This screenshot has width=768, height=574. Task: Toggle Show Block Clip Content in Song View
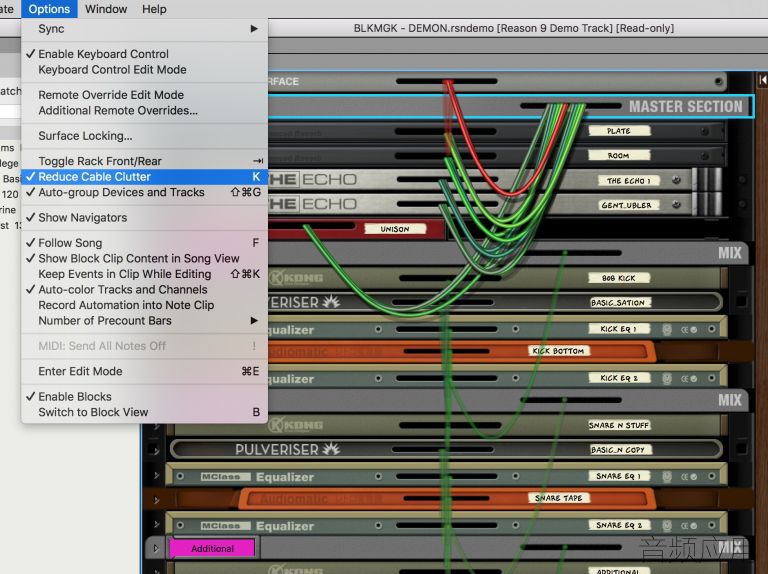point(145,258)
